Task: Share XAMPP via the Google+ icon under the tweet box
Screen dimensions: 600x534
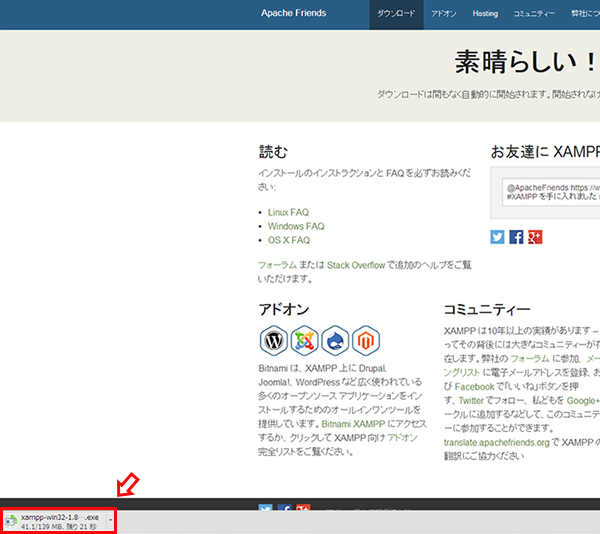Action: (535, 237)
